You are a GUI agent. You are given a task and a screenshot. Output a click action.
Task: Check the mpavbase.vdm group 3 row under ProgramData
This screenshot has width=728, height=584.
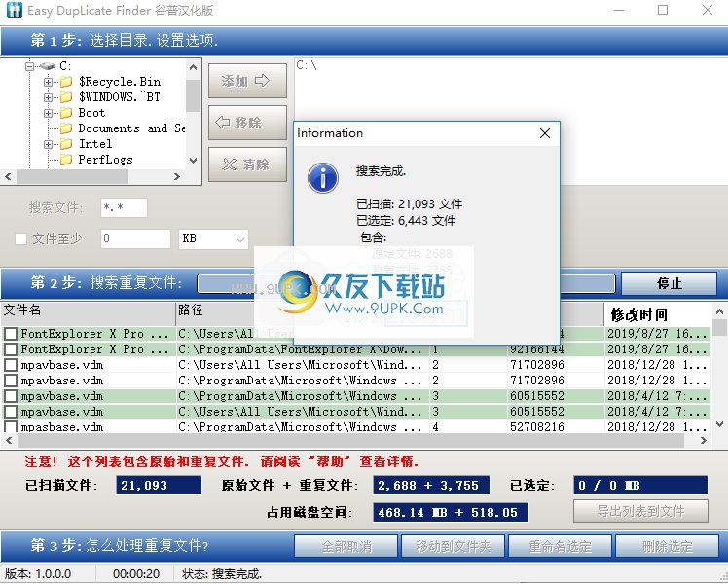pyautogui.click(x=11, y=396)
